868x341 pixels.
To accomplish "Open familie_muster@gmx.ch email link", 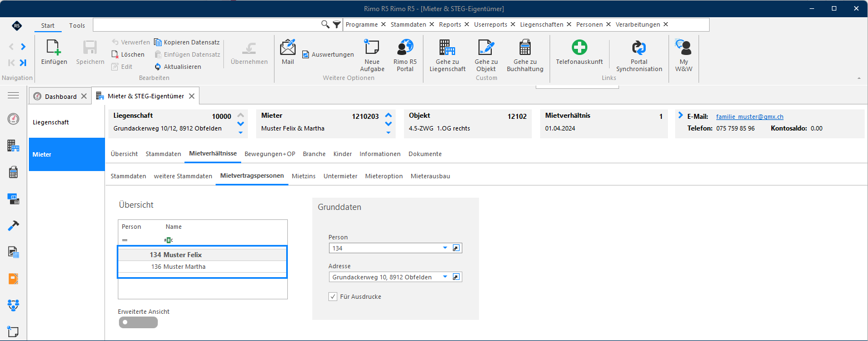I will (x=750, y=117).
